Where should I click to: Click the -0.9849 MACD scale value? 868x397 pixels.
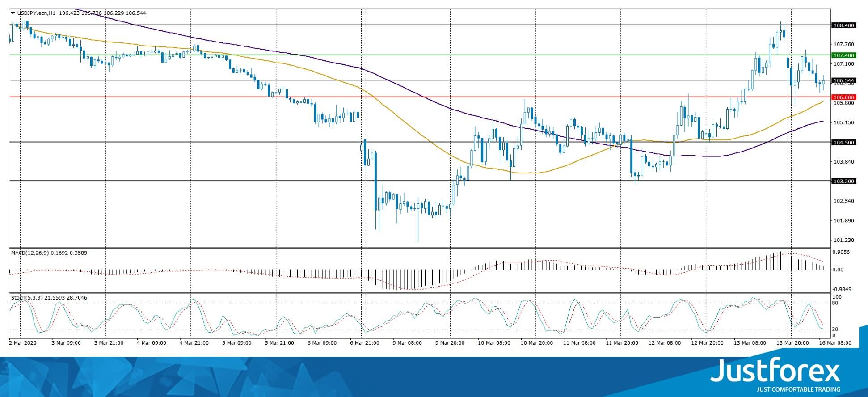point(843,289)
